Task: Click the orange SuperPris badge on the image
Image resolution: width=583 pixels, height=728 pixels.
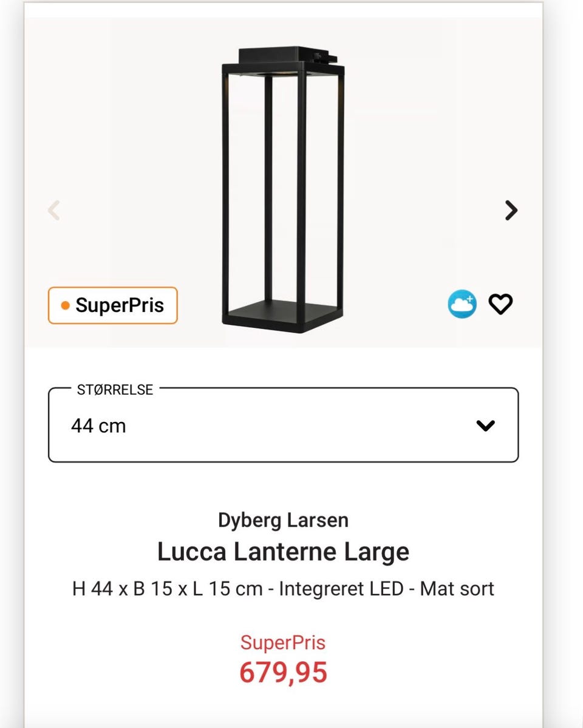Action: [x=113, y=305]
